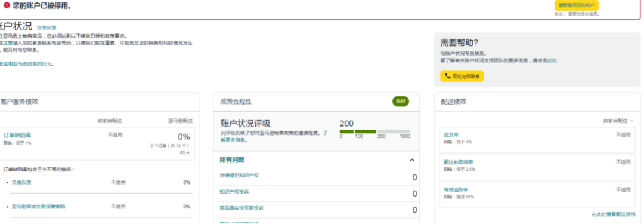The height and width of the screenshot is (224, 644).
Task: Click the 0% order defect rate value
Action: point(184,137)
